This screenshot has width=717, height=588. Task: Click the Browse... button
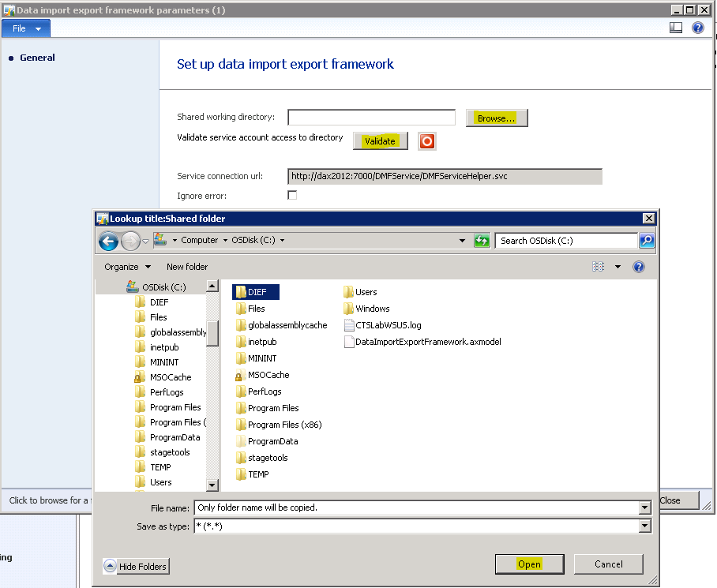tap(496, 118)
